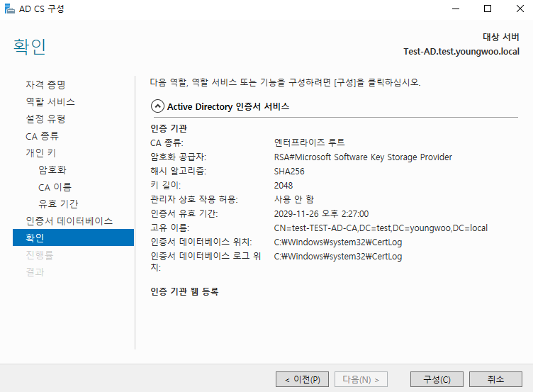Click the 해시 알고리즘 label
The height and width of the screenshot is (392, 533).
click(179, 171)
